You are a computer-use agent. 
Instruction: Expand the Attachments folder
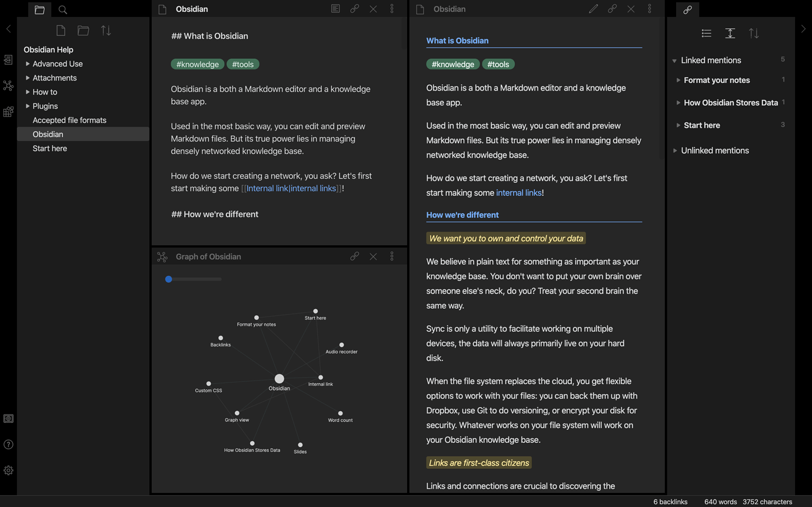pyautogui.click(x=28, y=78)
